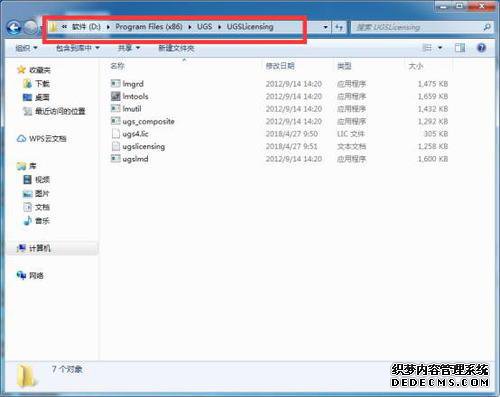Select 计算机 in navigation pane

coord(40,248)
